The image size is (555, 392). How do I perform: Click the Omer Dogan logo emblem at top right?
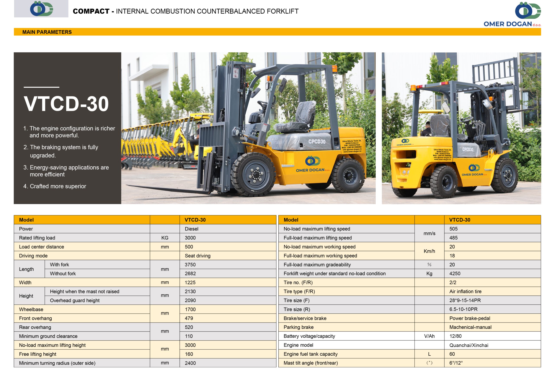point(528,10)
